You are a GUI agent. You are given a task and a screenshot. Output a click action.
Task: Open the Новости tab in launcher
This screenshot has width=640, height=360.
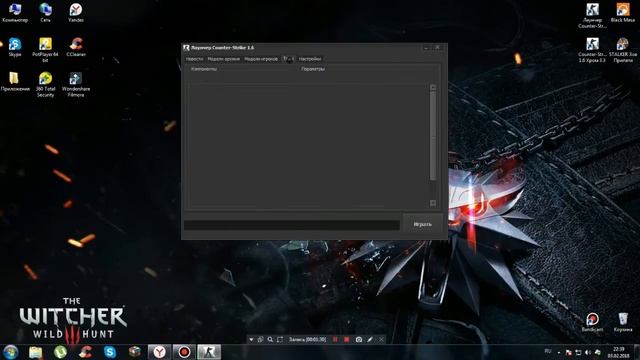194,59
